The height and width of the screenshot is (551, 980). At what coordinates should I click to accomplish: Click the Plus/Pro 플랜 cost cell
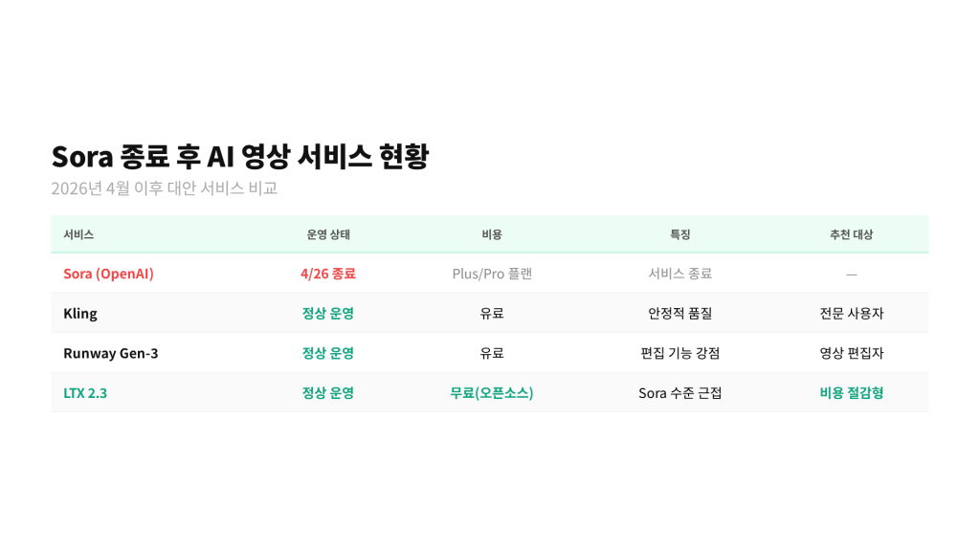[x=492, y=274]
